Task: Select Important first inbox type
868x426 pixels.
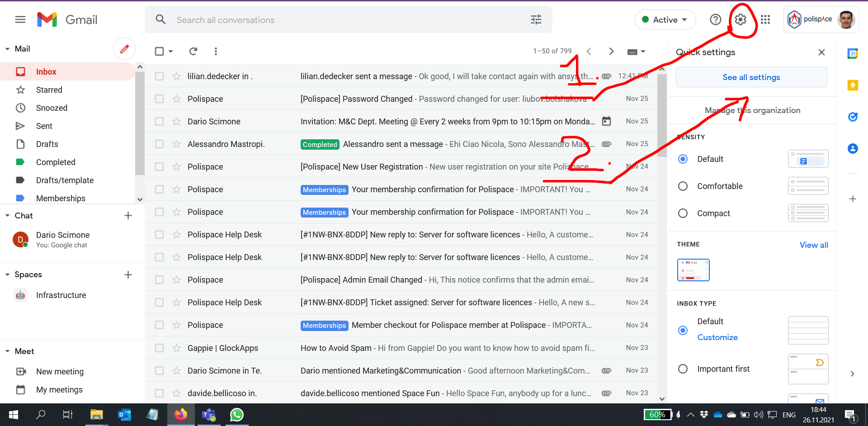Action: [683, 369]
